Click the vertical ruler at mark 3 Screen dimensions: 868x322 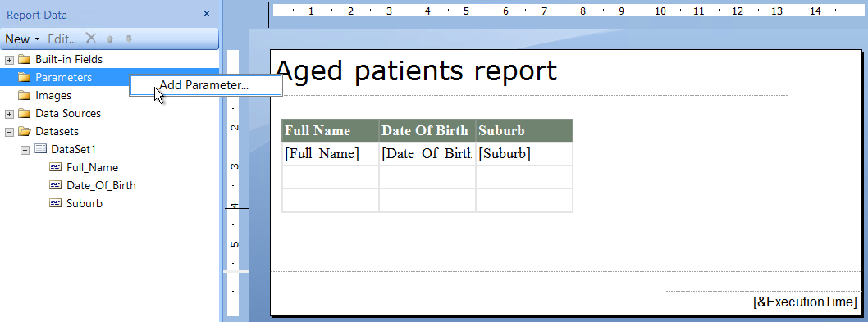tap(234, 166)
